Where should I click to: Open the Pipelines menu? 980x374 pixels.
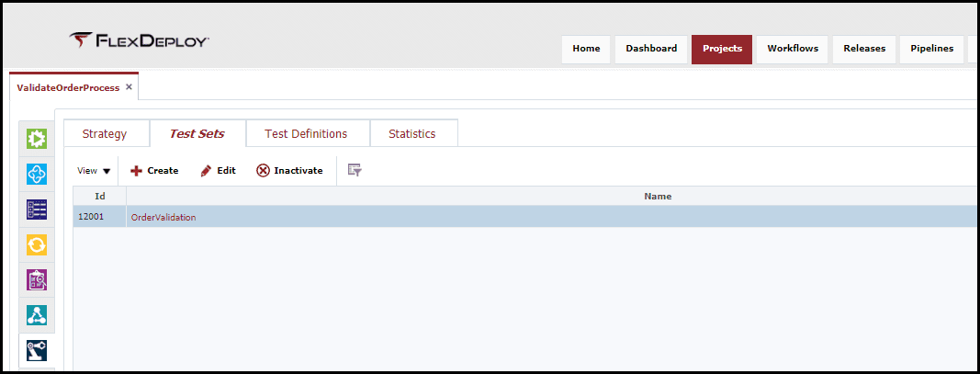coord(932,49)
